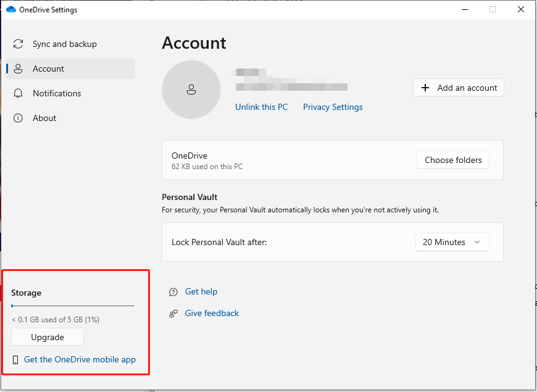Click the profile avatar picture
This screenshot has height=392, width=537.
[191, 90]
